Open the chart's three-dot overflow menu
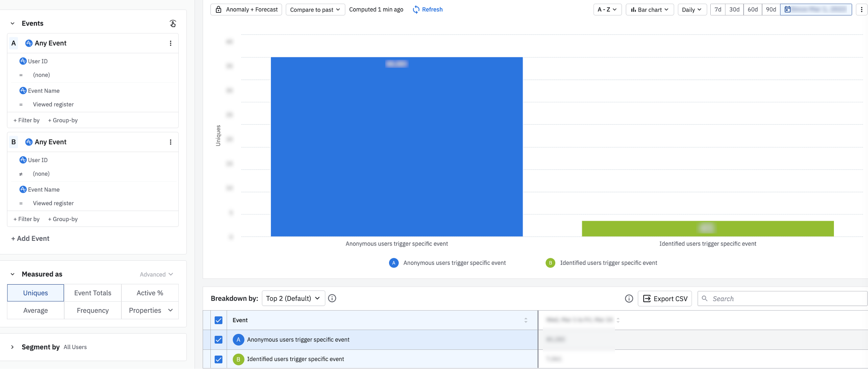This screenshot has width=868, height=370. (861, 9)
